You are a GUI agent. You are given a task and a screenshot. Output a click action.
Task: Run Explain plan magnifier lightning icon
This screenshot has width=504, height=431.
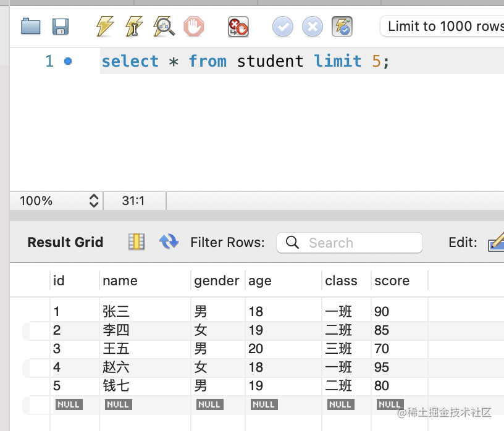tap(164, 27)
